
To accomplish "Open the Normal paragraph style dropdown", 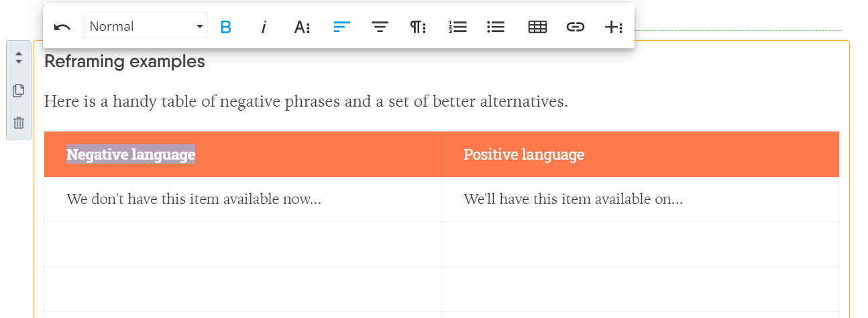I will (145, 27).
